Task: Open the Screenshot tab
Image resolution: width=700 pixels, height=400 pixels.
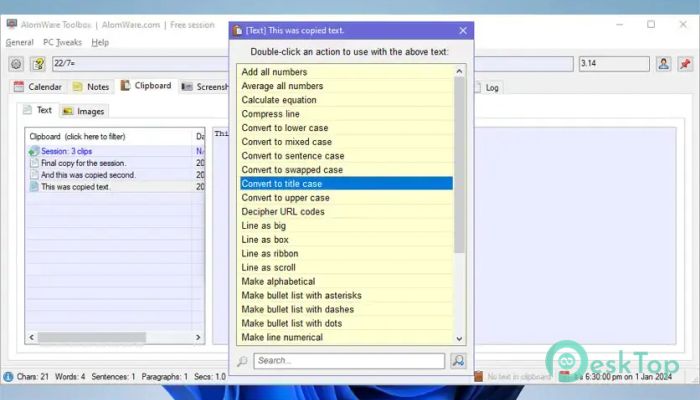Action: point(204,87)
